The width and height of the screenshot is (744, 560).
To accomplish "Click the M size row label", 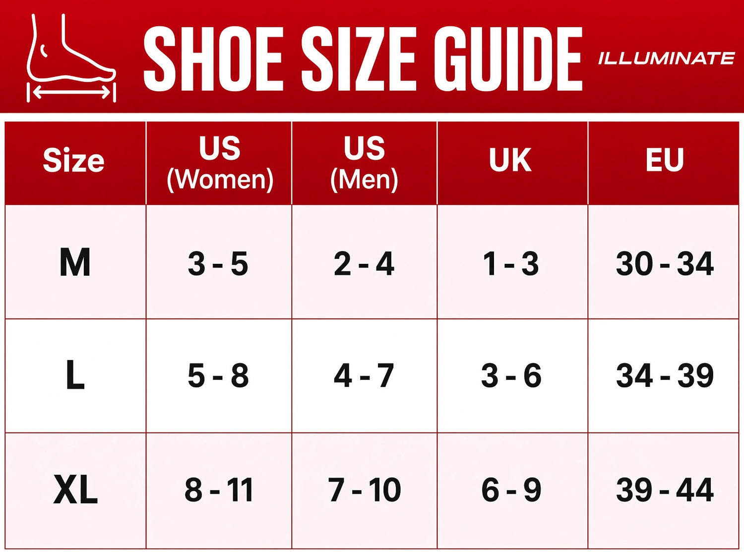I will [x=75, y=262].
